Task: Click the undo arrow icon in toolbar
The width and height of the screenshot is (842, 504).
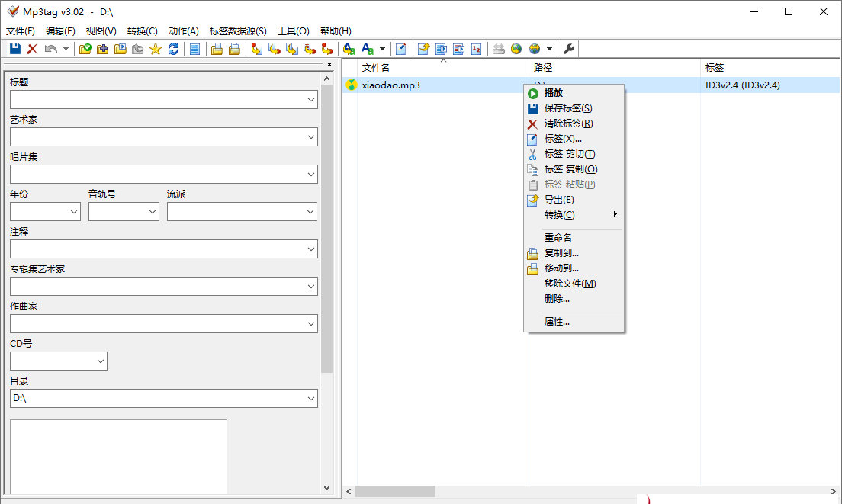Action: (x=50, y=49)
